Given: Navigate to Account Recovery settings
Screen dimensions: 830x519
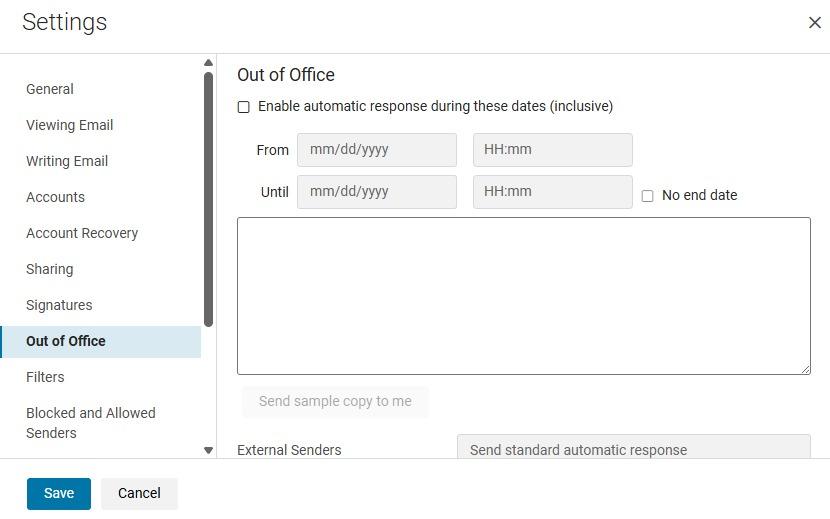Looking at the screenshot, I should pyautogui.click(x=82, y=233).
